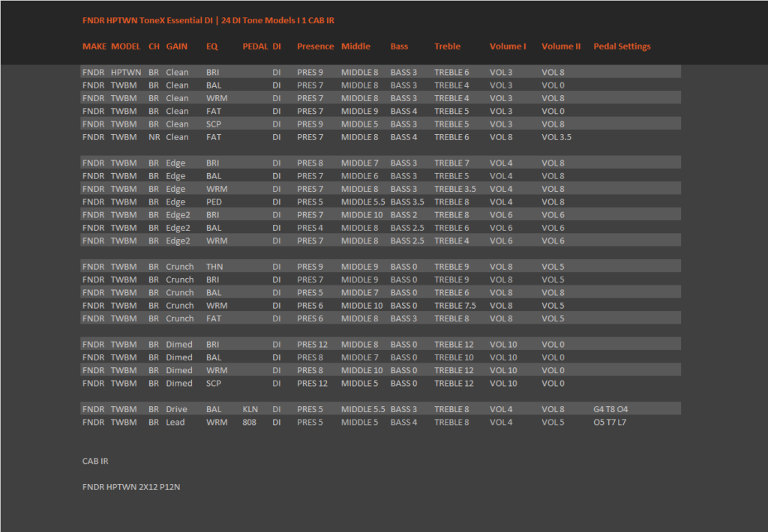The height and width of the screenshot is (532, 768).
Task: Click PRES 12 in the Dimed BRI row
Action: [x=312, y=345]
